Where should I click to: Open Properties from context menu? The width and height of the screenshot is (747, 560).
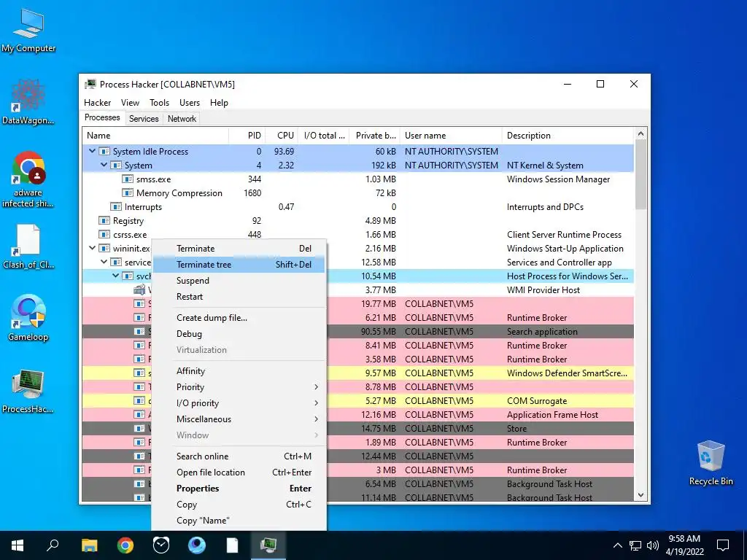tap(239, 489)
